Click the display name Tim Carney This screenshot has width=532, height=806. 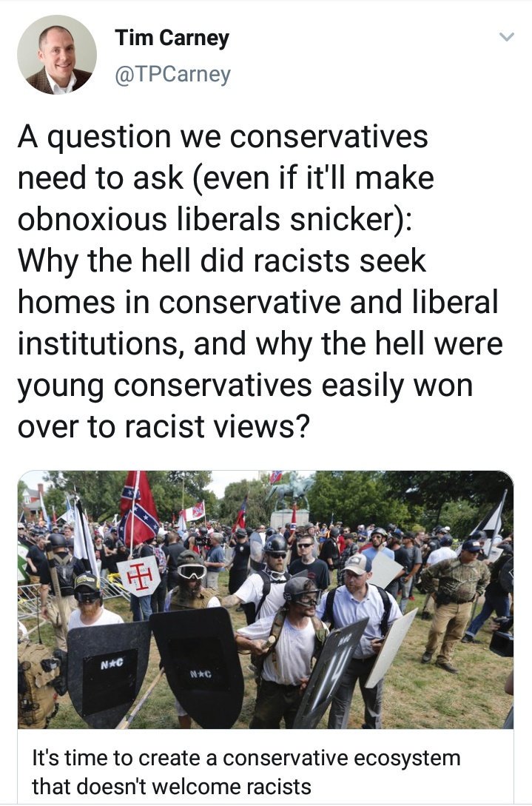coord(172,38)
